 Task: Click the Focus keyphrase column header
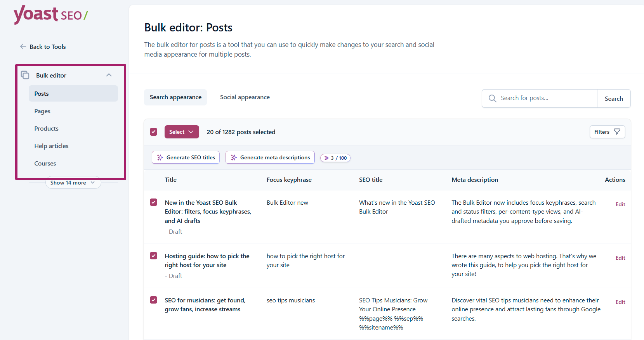click(x=289, y=180)
